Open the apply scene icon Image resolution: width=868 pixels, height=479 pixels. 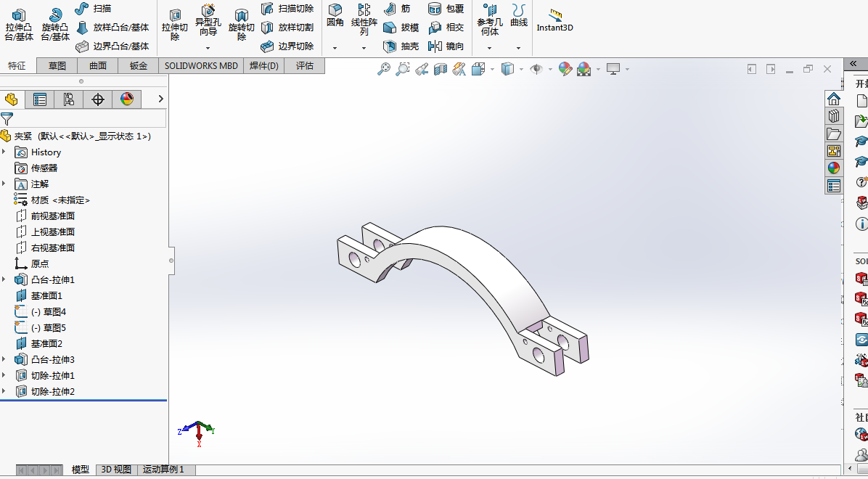(584, 69)
